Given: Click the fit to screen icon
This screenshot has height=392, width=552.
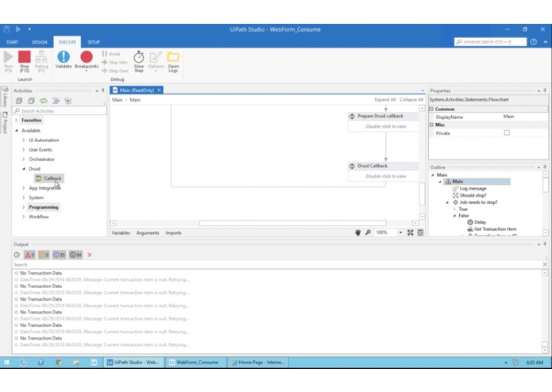Looking at the screenshot, I should click(410, 233).
